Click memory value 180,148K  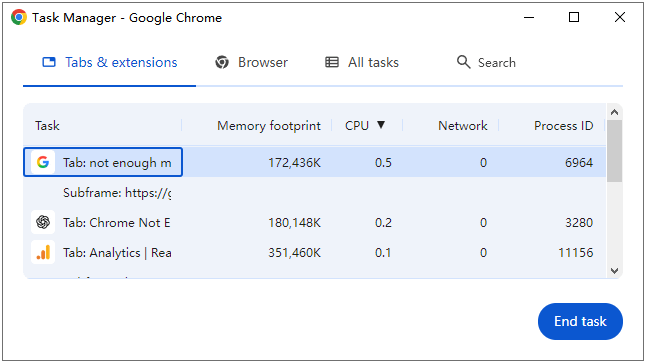pyautogui.click(x=294, y=223)
